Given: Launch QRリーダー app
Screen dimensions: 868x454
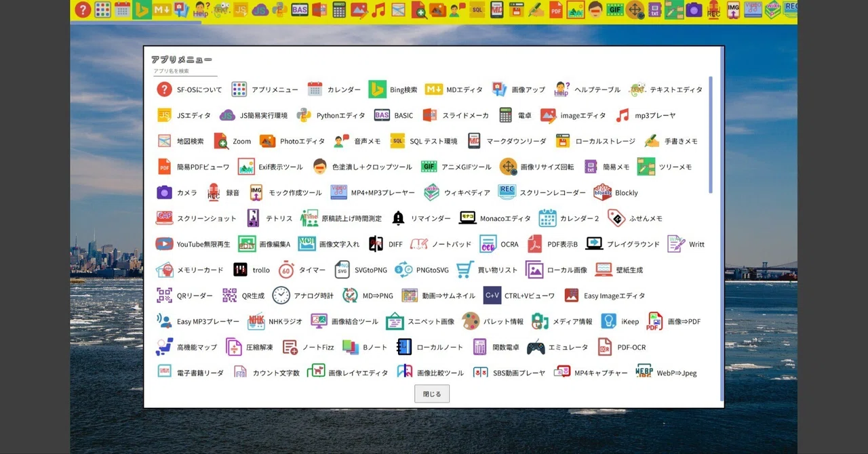Looking at the screenshot, I should [x=184, y=295].
